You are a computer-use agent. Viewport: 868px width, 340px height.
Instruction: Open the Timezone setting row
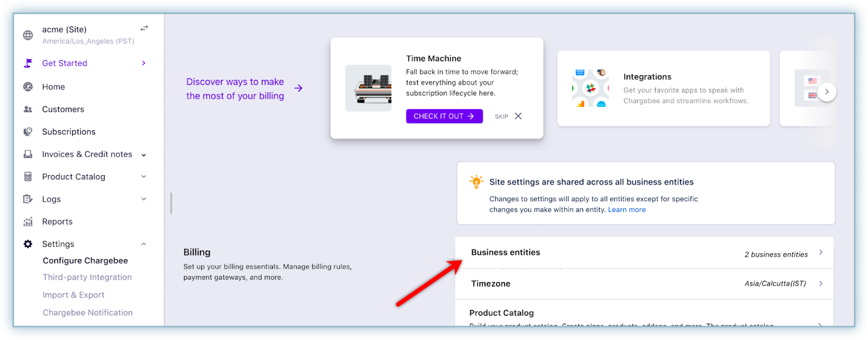[644, 284]
